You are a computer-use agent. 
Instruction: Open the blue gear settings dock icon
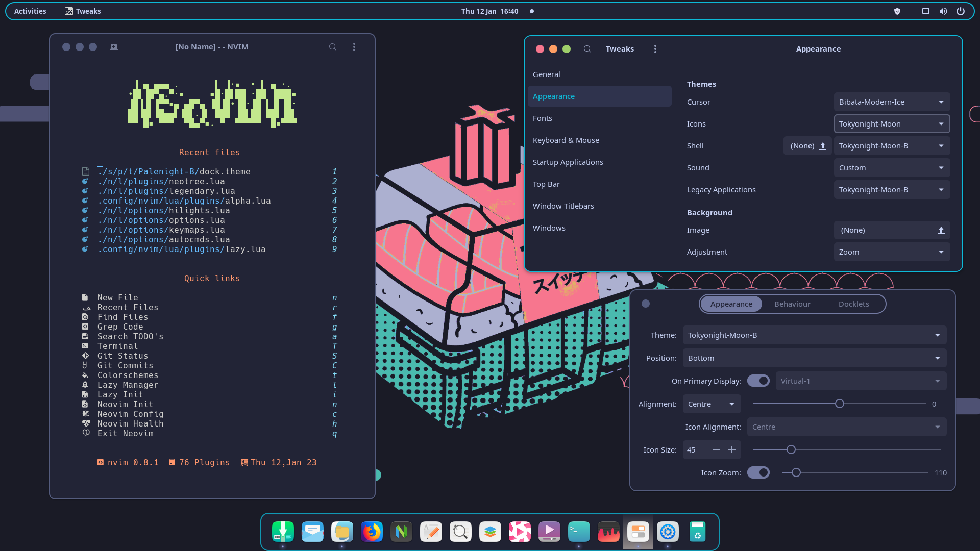(668, 532)
